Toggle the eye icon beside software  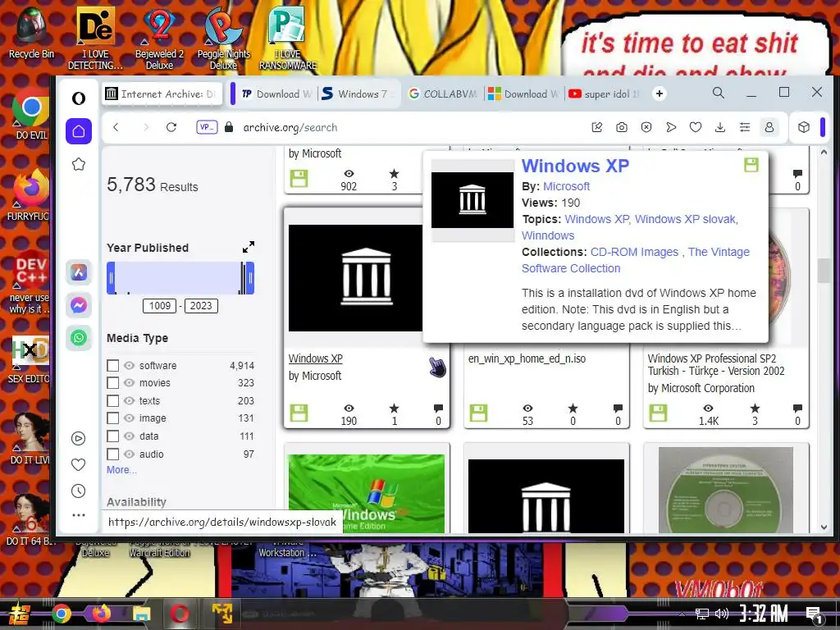pyautogui.click(x=129, y=365)
